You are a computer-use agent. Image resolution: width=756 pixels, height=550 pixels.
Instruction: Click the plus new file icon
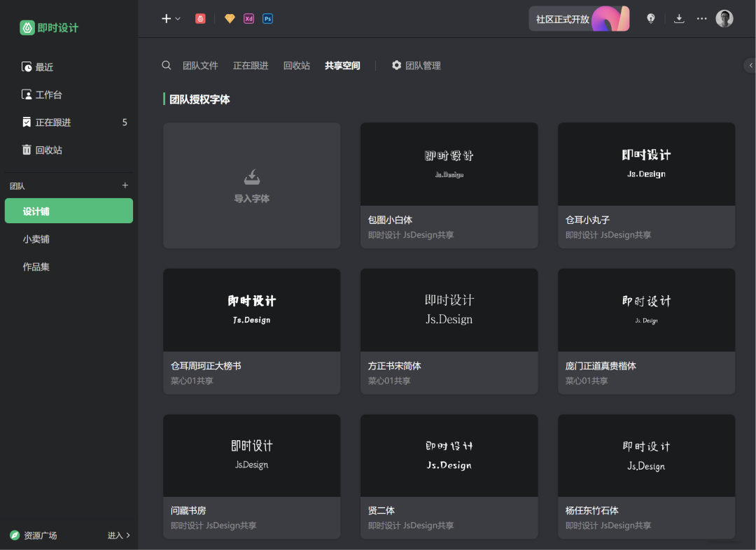point(167,19)
